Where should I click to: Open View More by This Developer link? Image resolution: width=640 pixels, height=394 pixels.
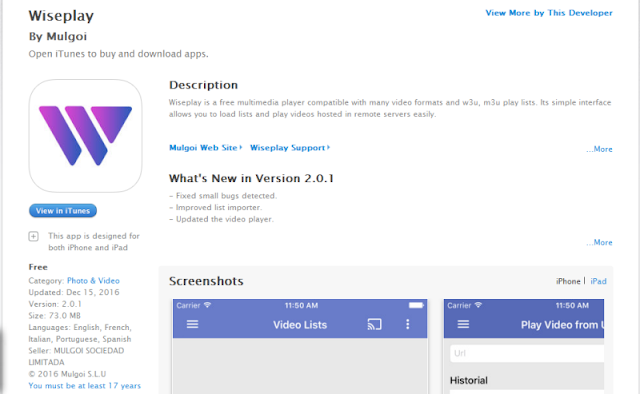[549, 13]
